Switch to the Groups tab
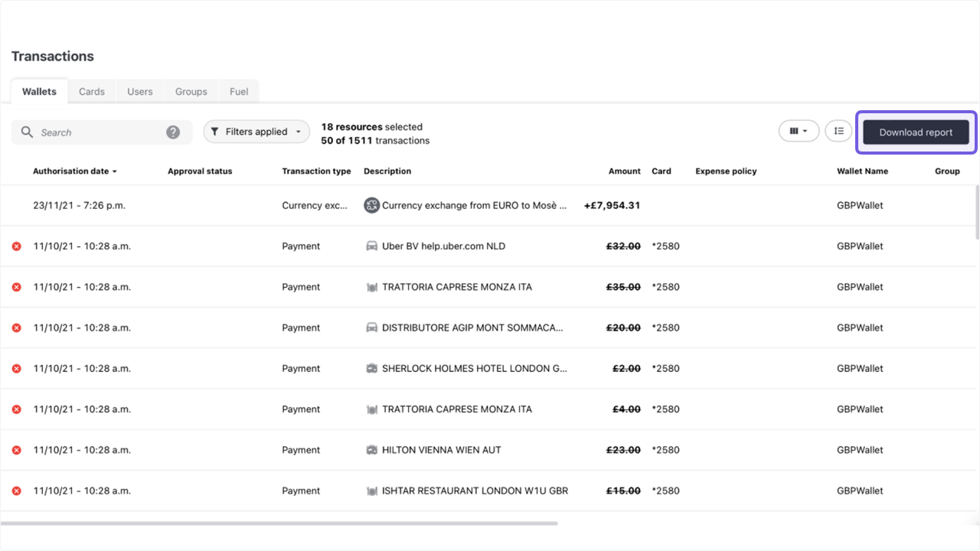 pos(191,91)
